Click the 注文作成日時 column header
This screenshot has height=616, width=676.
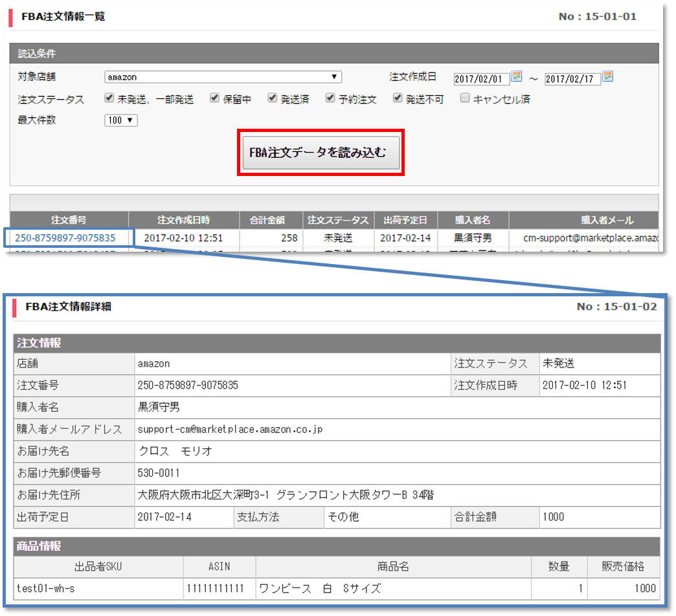184,220
